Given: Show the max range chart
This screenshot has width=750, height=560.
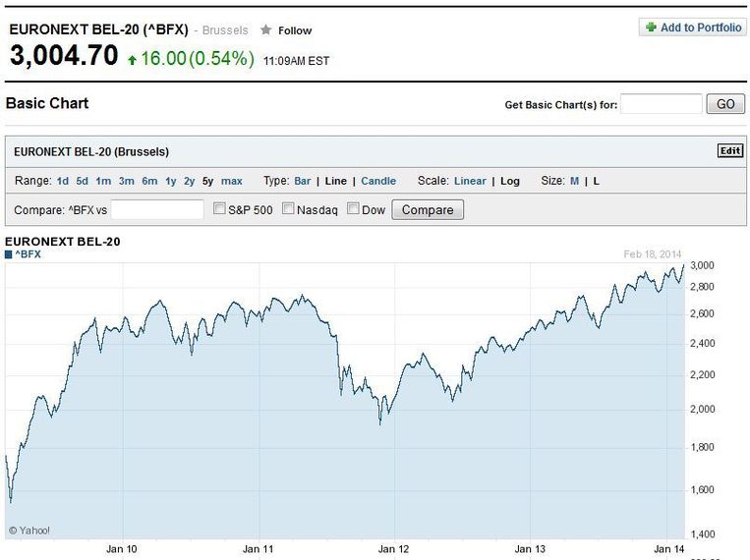Looking at the screenshot, I should [x=232, y=181].
